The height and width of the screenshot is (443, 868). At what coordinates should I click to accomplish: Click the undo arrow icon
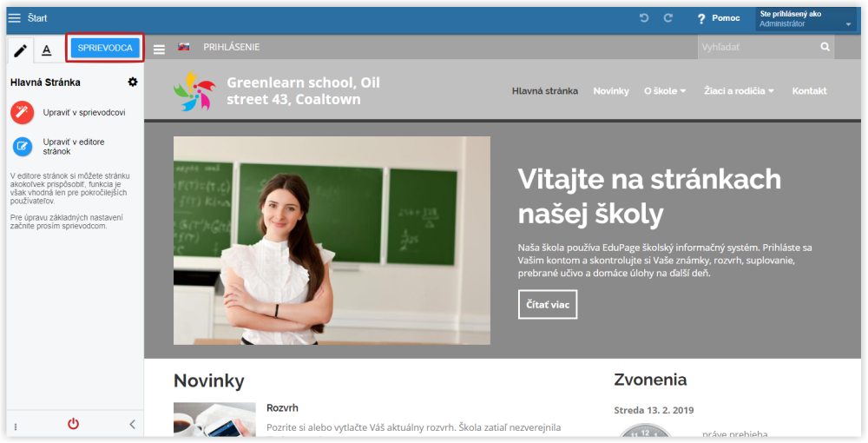644,18
